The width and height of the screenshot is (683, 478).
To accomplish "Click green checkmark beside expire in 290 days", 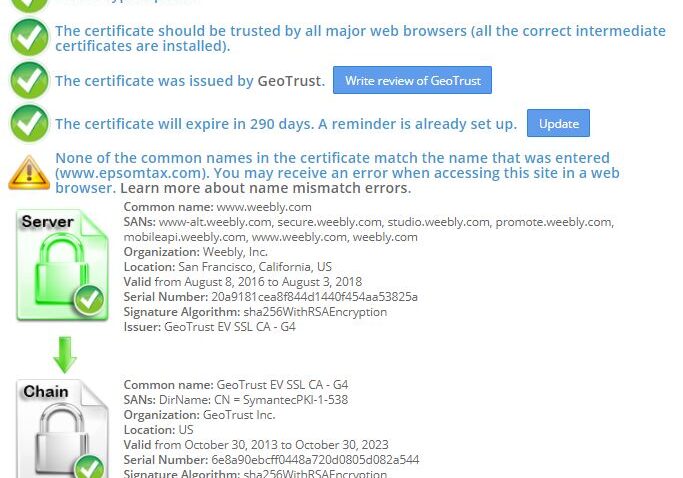I will pos(30,123).
